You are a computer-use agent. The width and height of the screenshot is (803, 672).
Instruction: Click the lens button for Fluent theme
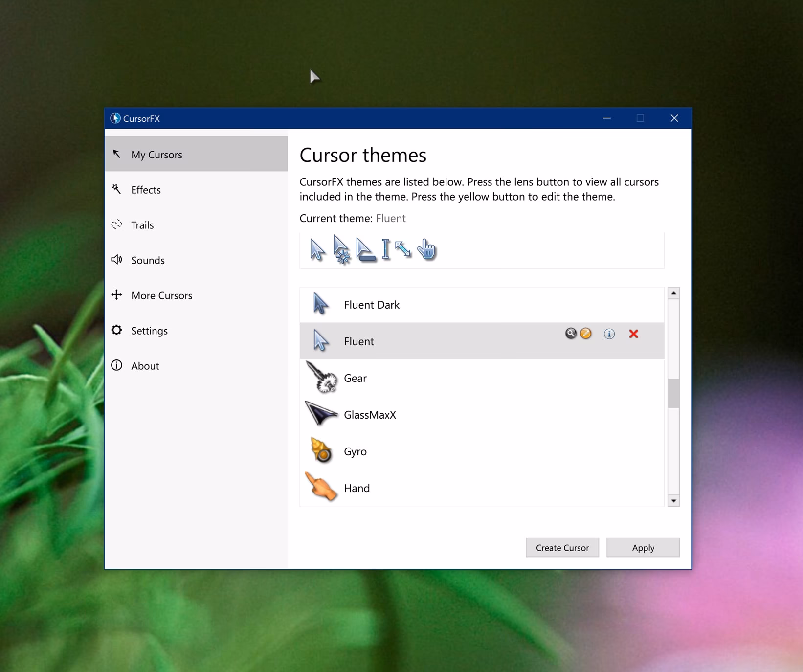[x=571, y=334]
